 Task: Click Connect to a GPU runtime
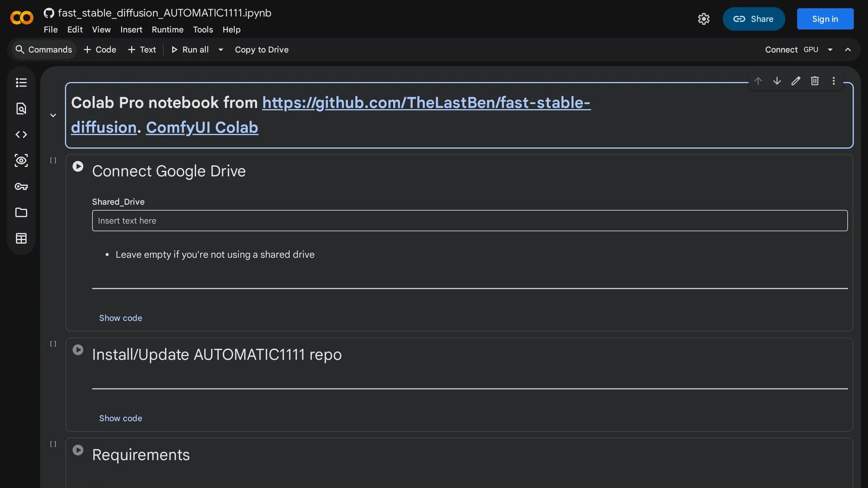click(792, 50)
